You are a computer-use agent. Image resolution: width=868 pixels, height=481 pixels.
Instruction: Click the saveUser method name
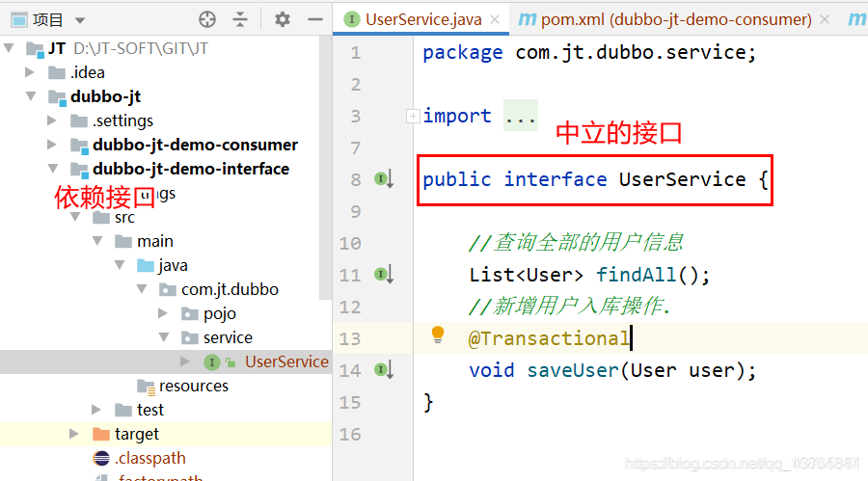(x=572, y=370)
